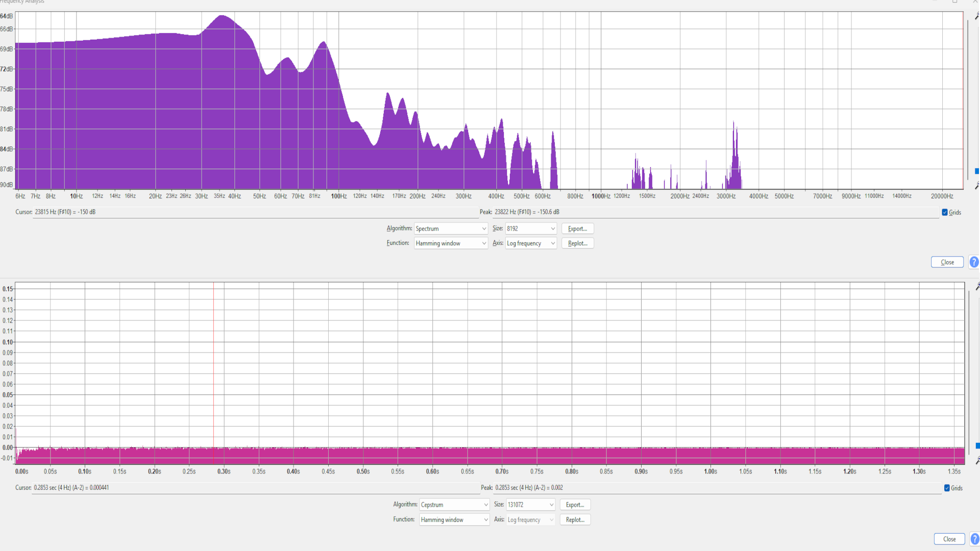
Task: Open upper Function dropdown Hamming window
Action: (451, 243)
